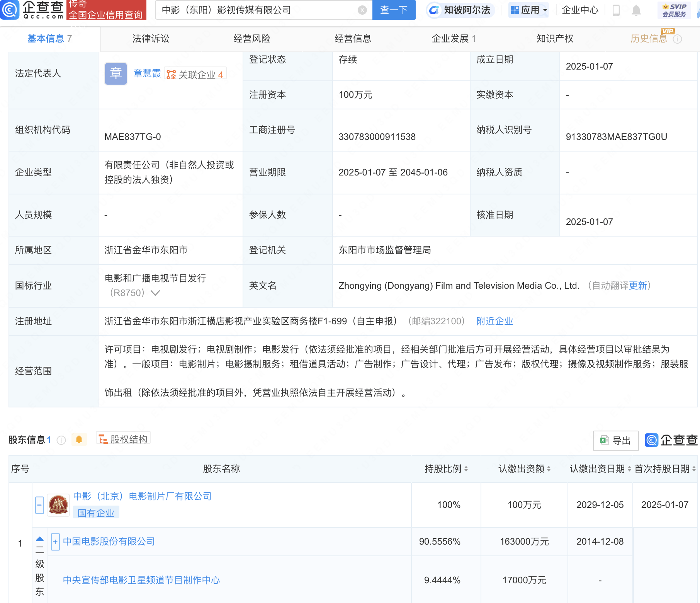
Task: Select 9.4444% shareholding value
Action: [x=442, y=580]
